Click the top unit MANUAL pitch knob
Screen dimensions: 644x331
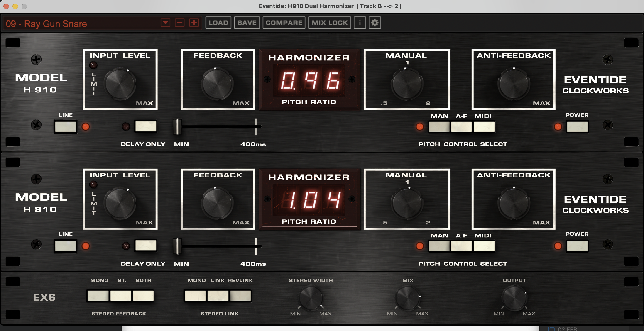point(407,84)
